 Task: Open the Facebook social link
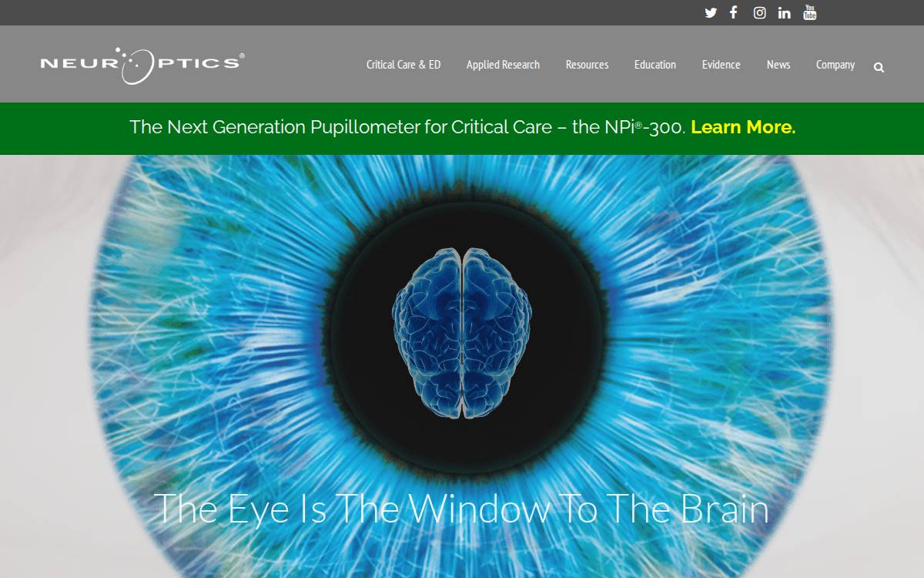click(x=734, y=12)
